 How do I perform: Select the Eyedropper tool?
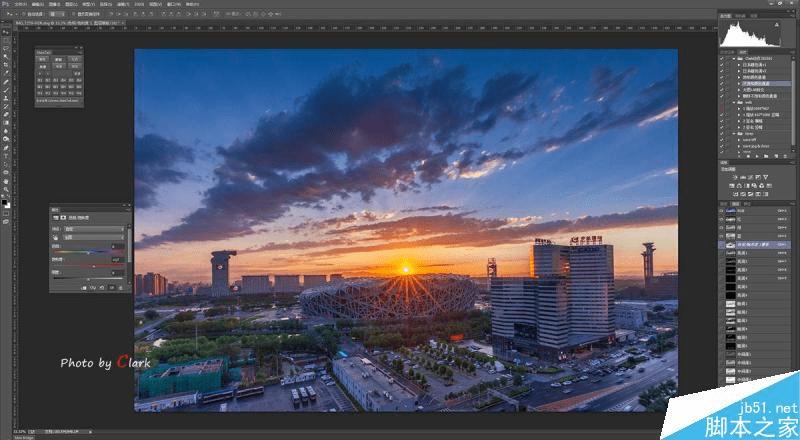(7, 73)
